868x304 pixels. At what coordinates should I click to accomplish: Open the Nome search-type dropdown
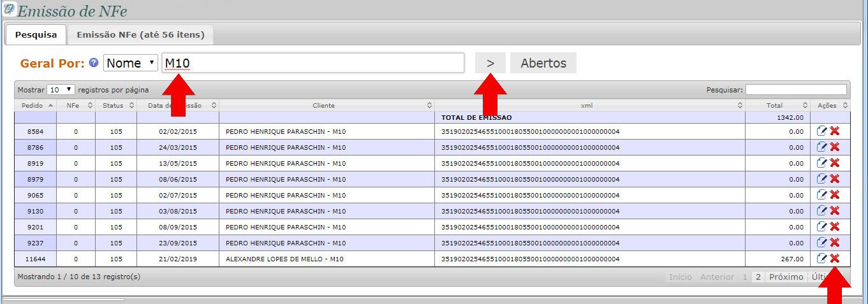pyautogui.click(x=131, y=63)
